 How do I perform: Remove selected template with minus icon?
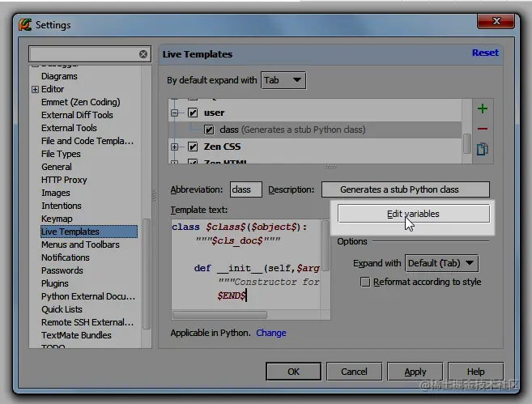(x=482, y=129)
